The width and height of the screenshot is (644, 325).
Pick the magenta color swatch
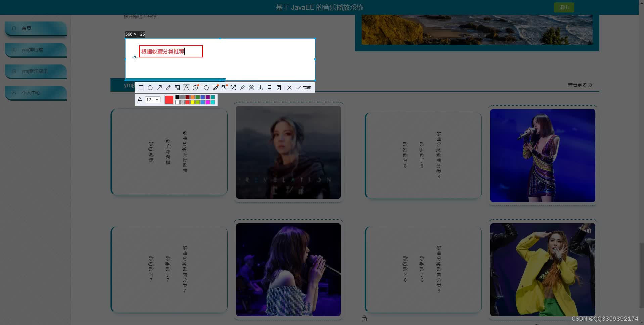click(x=208, y=102)
